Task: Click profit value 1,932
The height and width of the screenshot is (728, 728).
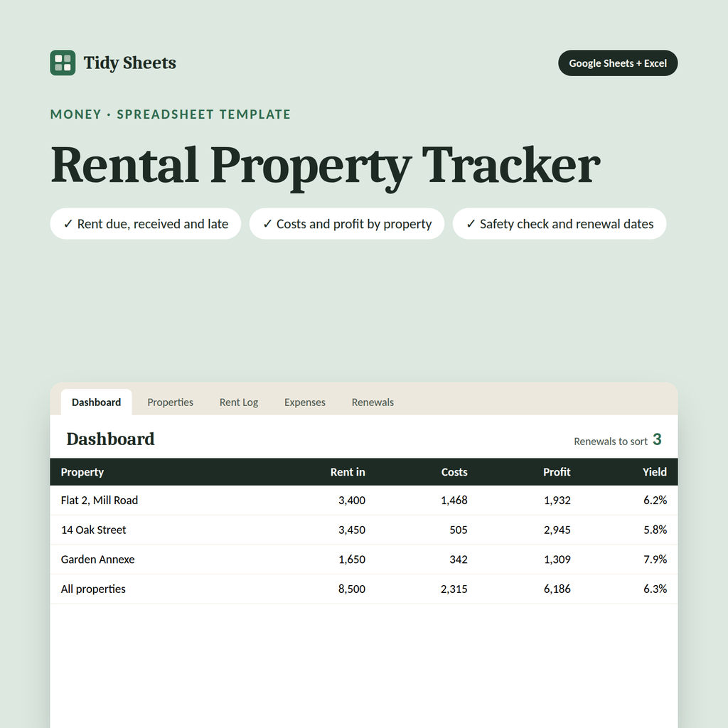Action: point(557,500)
